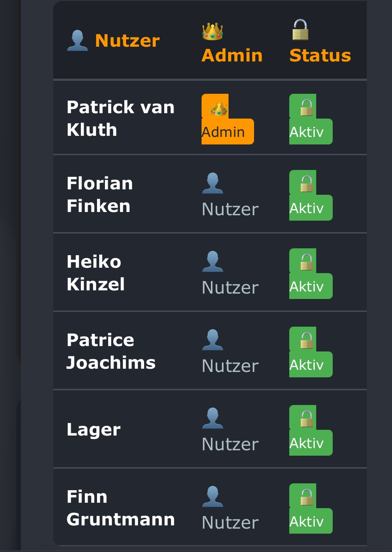Screen dimensions: 392x552
Task: Click the person icon beside Nutzer header
Action: pyautogui.click(x=77, y=40)
